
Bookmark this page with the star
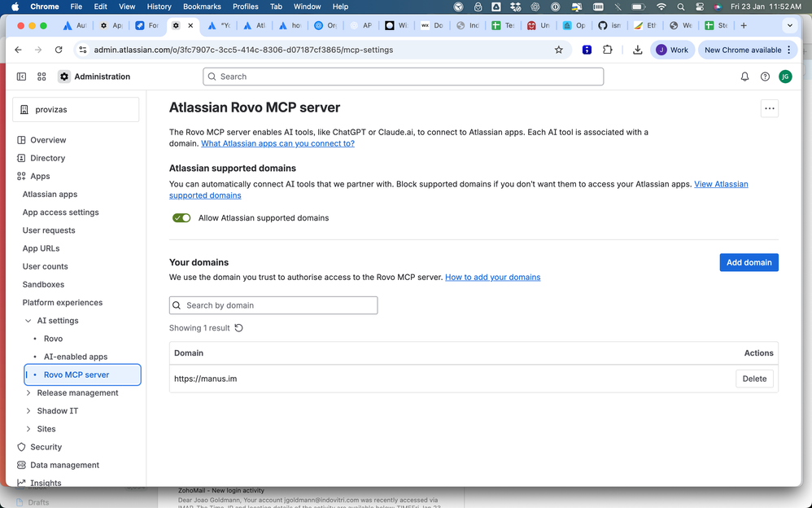coord(558,50)
